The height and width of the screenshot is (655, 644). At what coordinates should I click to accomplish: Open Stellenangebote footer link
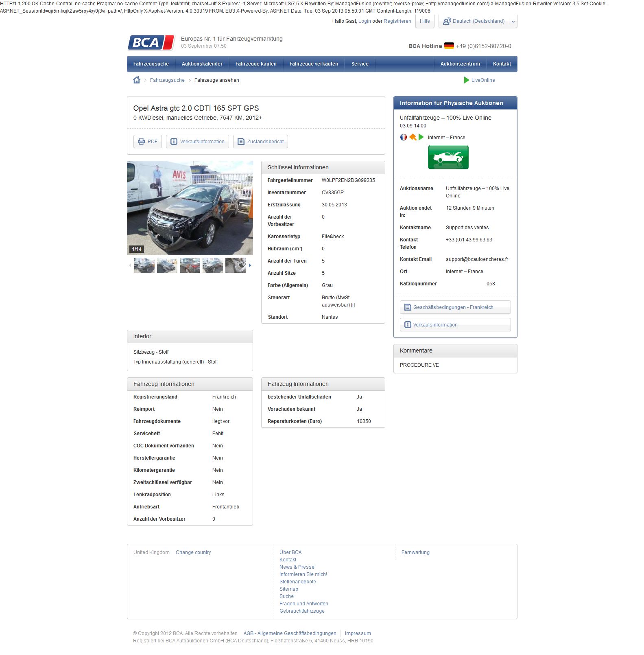[x=297, y=582]
